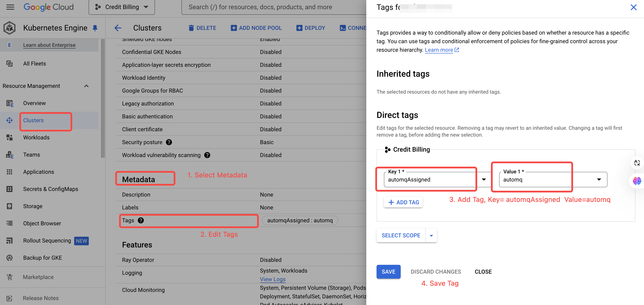Screen dimensions: 644x305
Task: Click the Security posture help icon
Action: point(169,142)
